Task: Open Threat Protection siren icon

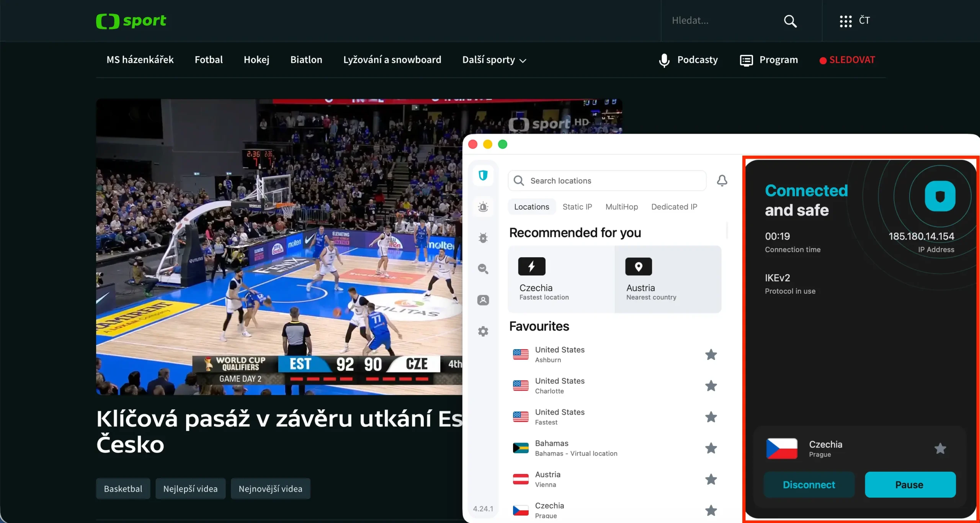Action: pos(483,207)
